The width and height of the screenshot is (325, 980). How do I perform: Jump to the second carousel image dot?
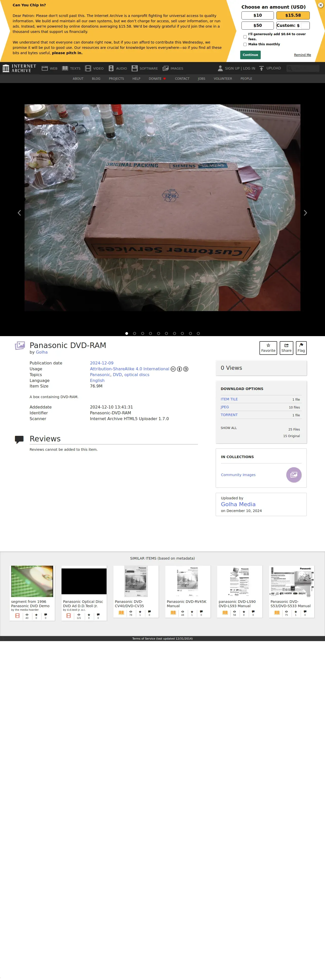134,333
